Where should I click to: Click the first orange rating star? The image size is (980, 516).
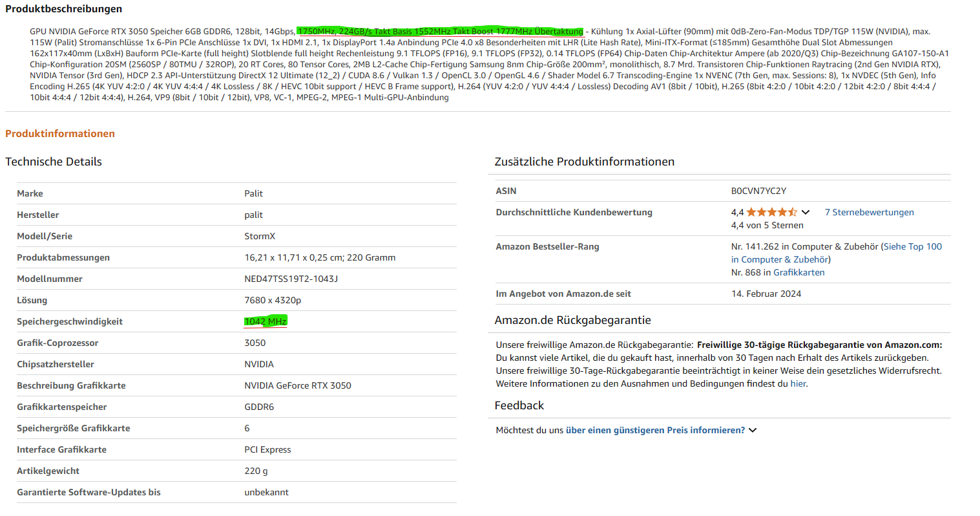751,211
